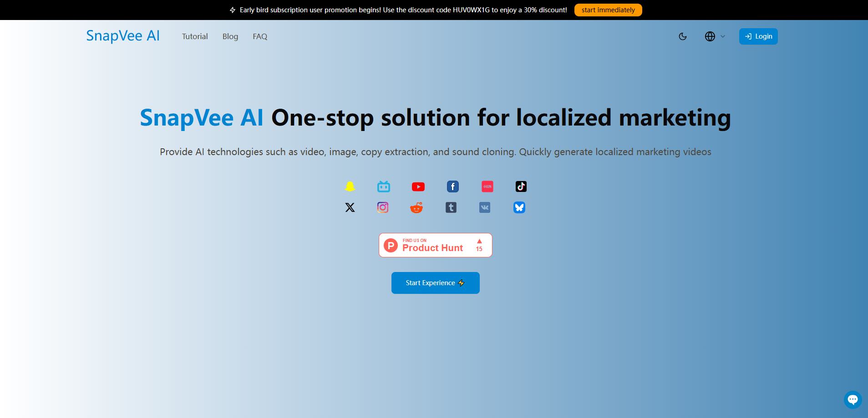The height and width of the screenshot is (418, 868).
Task: Click the Bilibili platform icon
Action: pyautogui.click(x=383, y=186)
